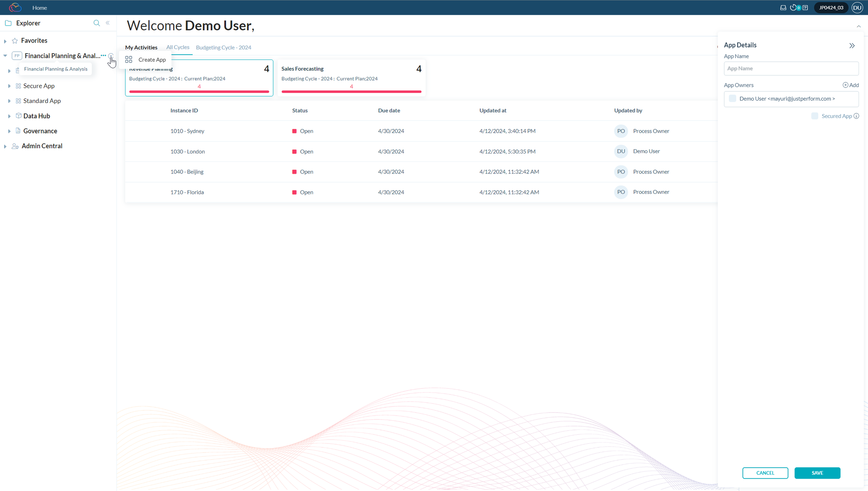Click the three-dot menu beside Financial Planning

(x=103, y=55)
